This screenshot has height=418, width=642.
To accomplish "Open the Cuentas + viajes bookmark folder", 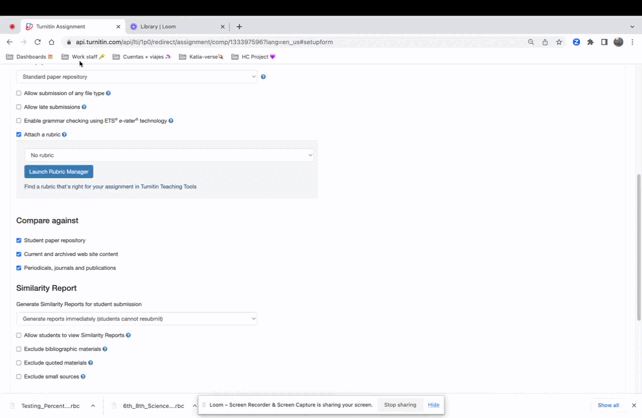I will [142, 57].
